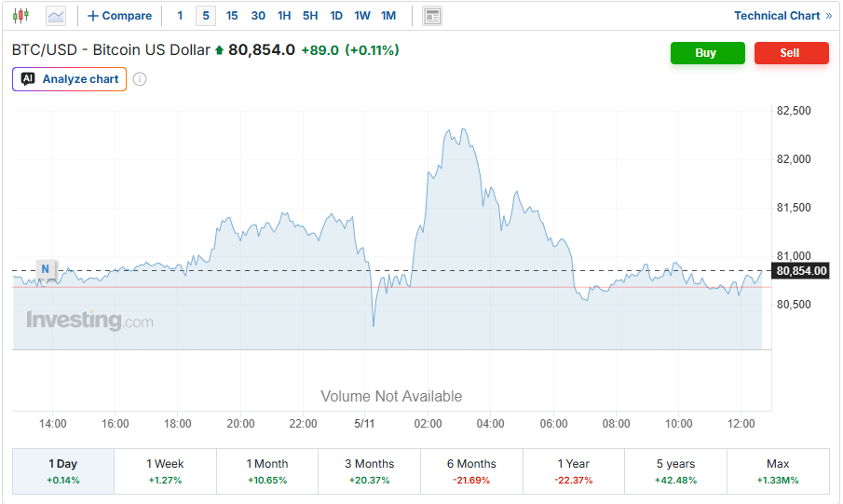Screen dimensions: 843x504
Task: Open the Max range tab
Action: (778, 471)
